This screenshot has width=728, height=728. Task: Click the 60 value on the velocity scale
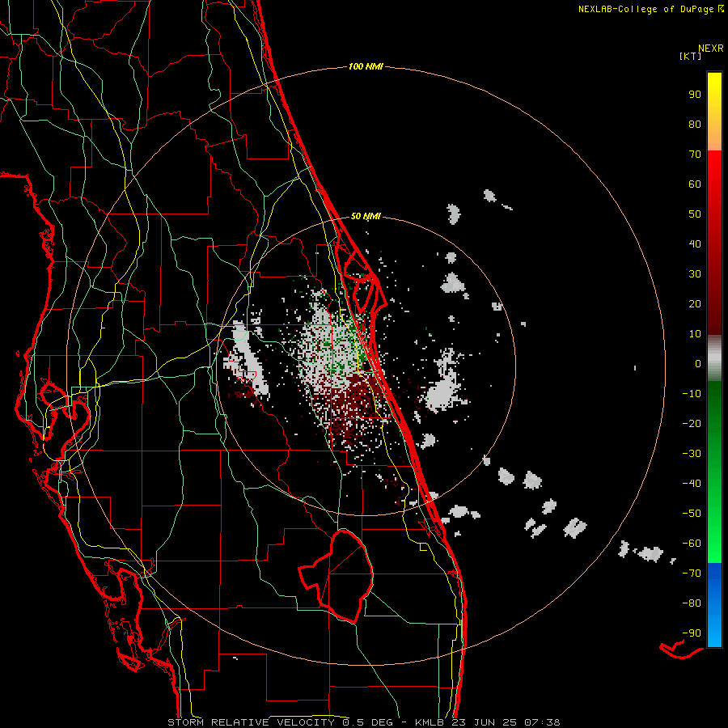click(x=695, y=184)
